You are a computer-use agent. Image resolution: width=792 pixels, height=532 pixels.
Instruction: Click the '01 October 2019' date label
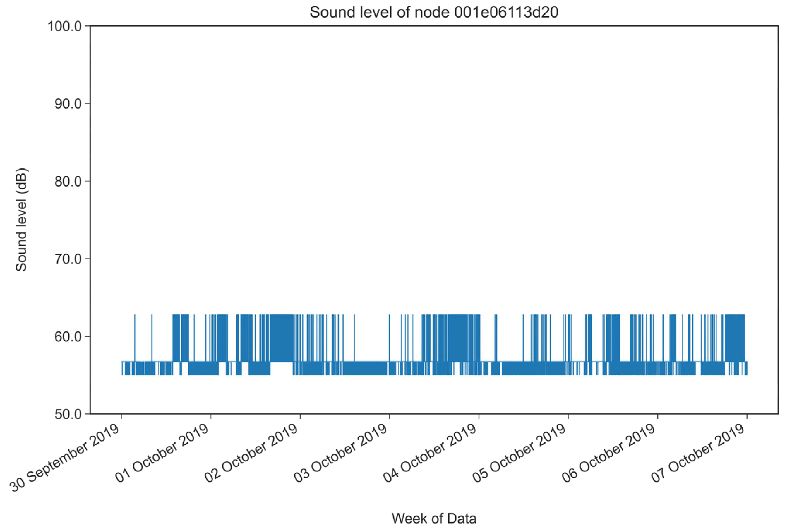point(162,454)
